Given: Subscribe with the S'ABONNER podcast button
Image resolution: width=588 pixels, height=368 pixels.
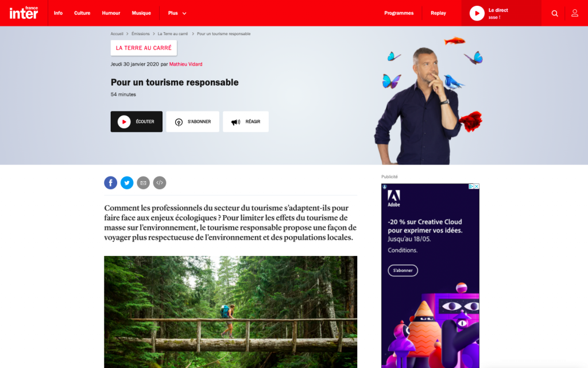Looking at the screenshot, I should pyautogui.click(x=193, y=122).
